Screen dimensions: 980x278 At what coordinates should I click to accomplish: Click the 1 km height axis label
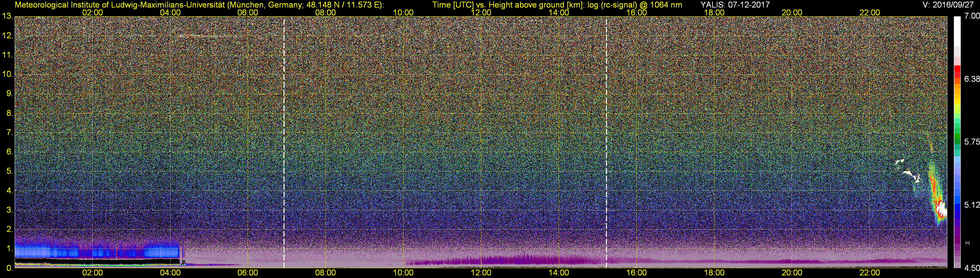click(x=9, y=249)
